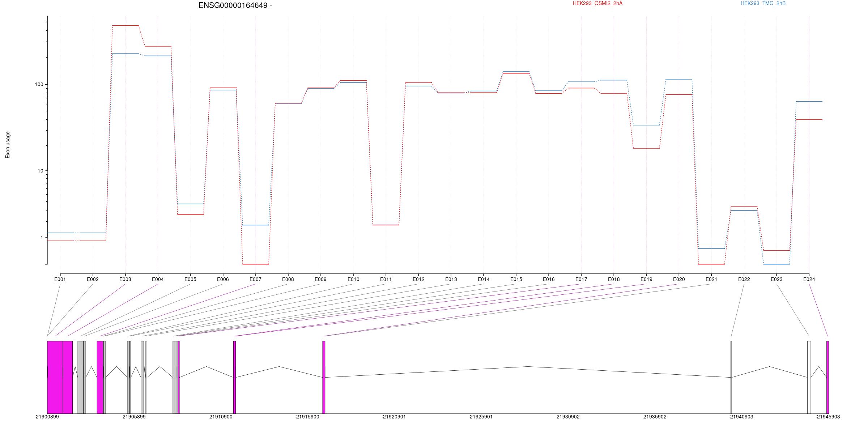Click exon label E018
This screenshot has width=868, height=434.
(614, 279)
